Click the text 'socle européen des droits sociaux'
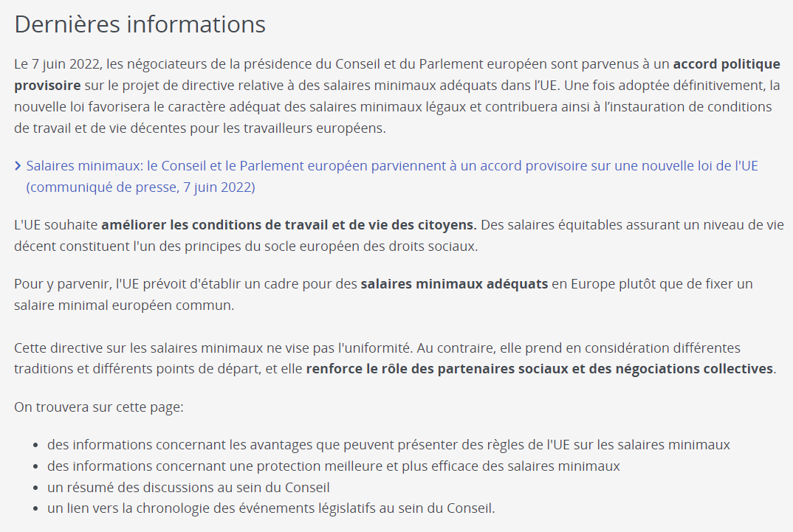 click(x=377, y=246)
